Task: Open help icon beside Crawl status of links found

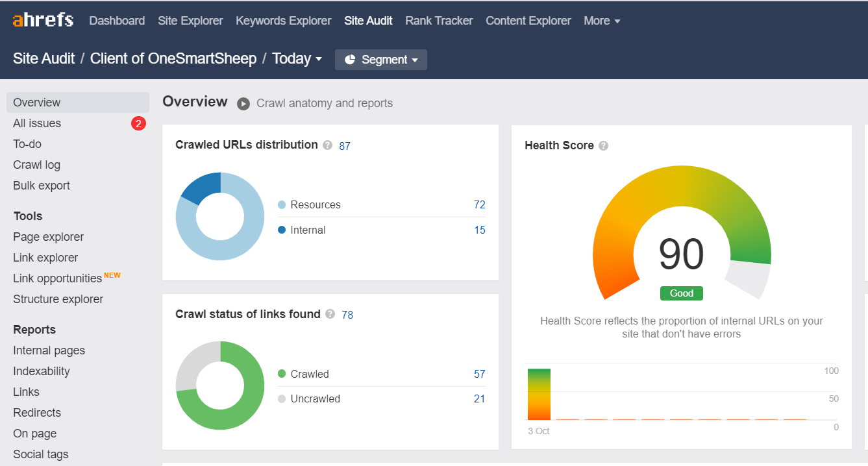Action: [x=330, y=315]
